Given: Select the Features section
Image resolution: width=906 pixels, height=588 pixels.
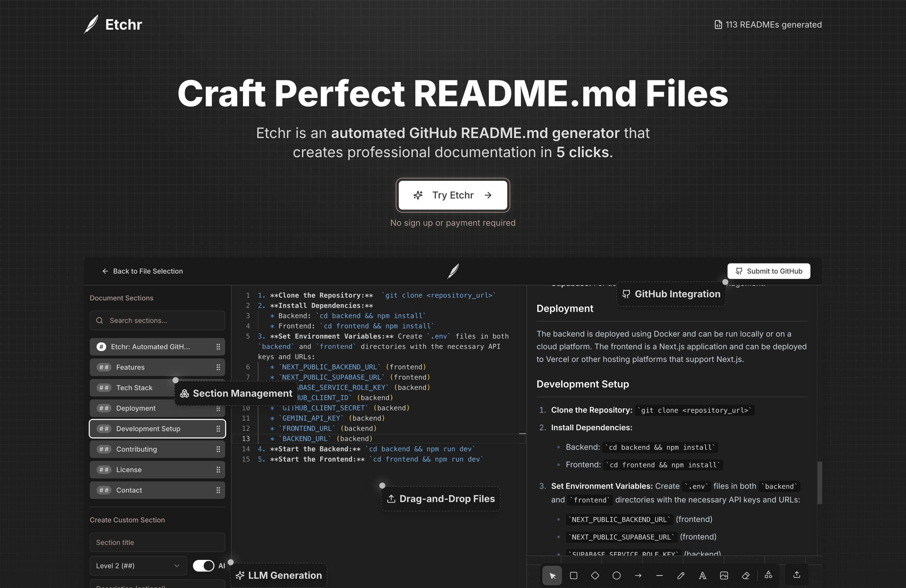Looking at the screenshot, I should click(157, 367).
